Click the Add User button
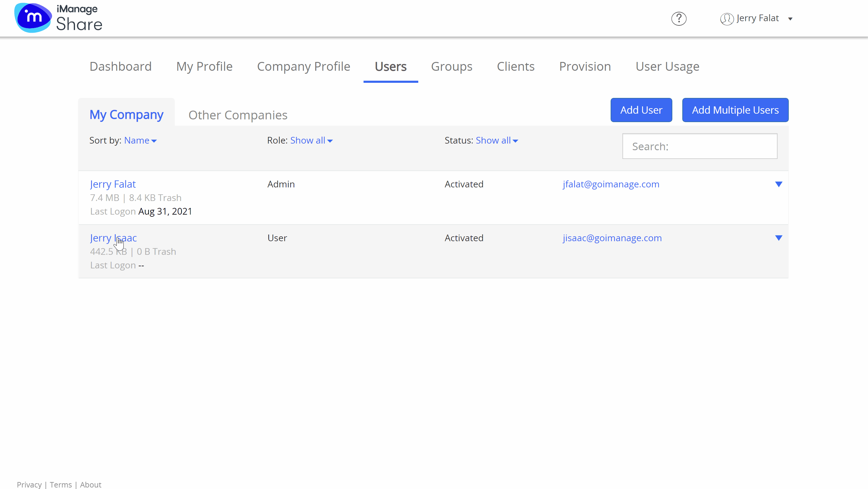The image size is (868, 489). 641,110
